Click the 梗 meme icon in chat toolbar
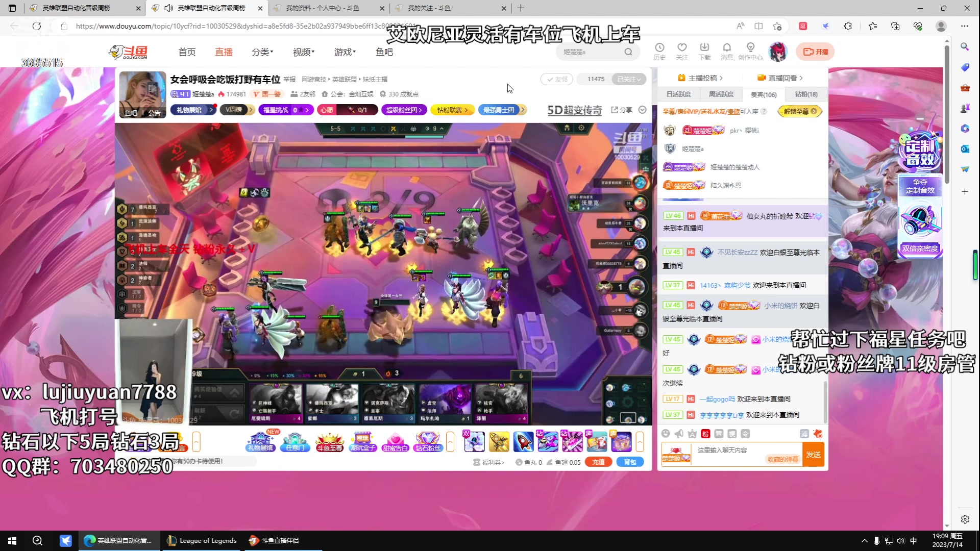The image size is (980, 551). (x=732, y=434)
